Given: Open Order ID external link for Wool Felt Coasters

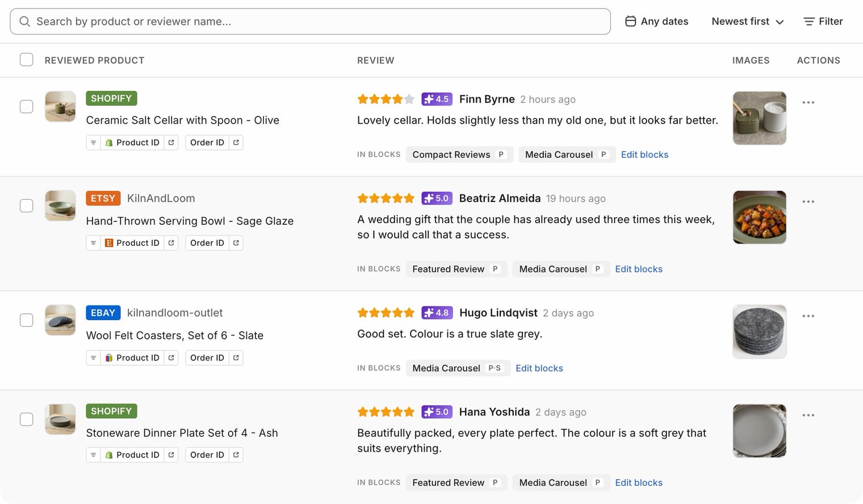Looking at the screenshot, I should pos(236,358).
